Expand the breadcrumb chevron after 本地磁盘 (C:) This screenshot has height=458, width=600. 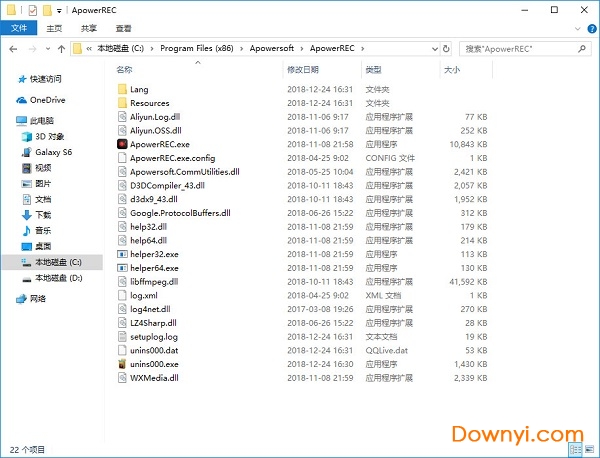coord(152,49)
